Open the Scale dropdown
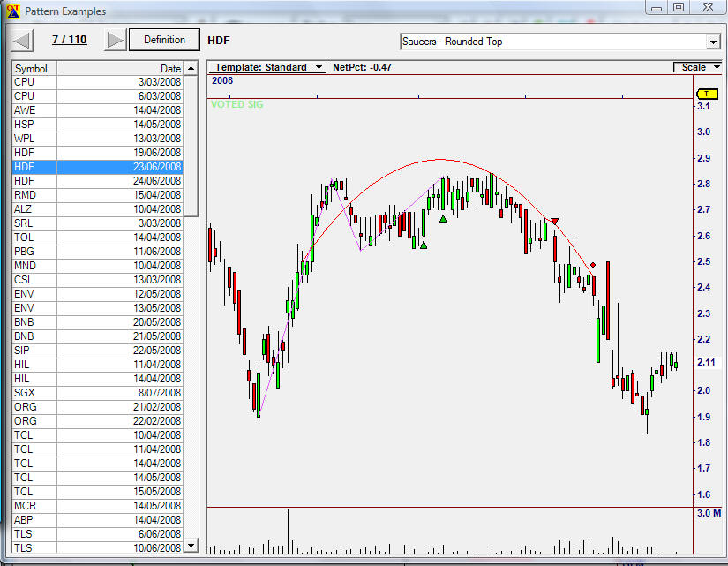The height and width of the screenshot is (566, 728). (x=697, y=67)
